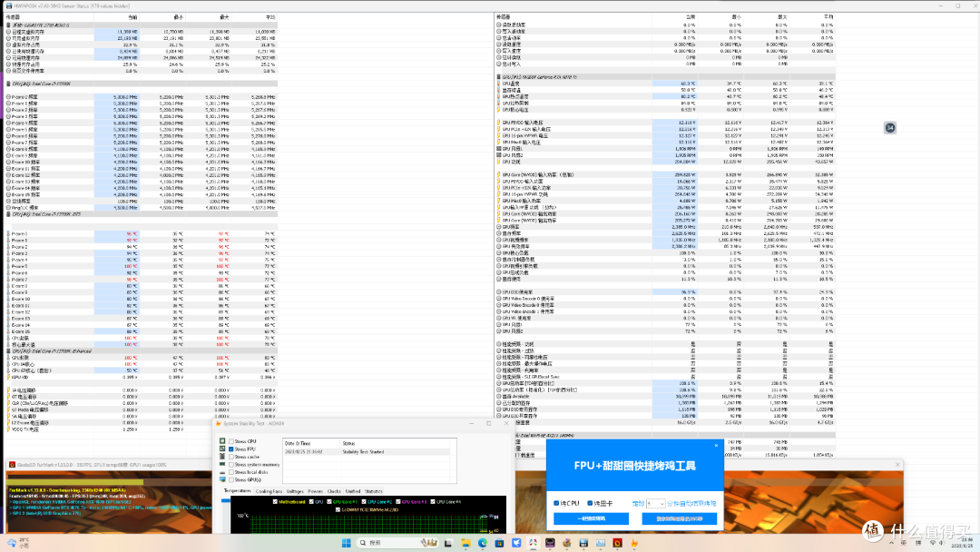Switch to the Cooling Fans tab
Screen dimensions: 980x552
[x=269, y=491]
